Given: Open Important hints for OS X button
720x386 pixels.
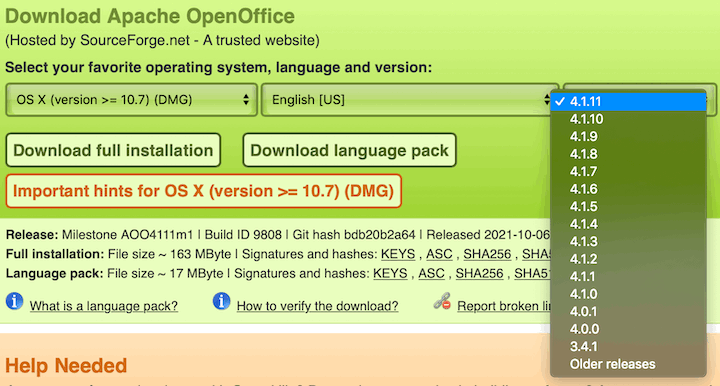Looking at the screenshot, I should (203, 191).
